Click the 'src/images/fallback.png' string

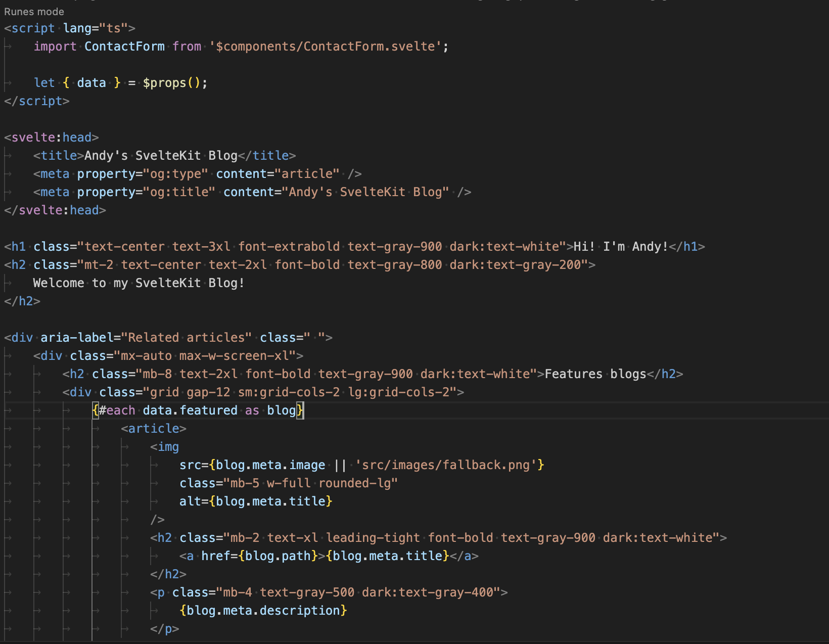pos(446,465)
